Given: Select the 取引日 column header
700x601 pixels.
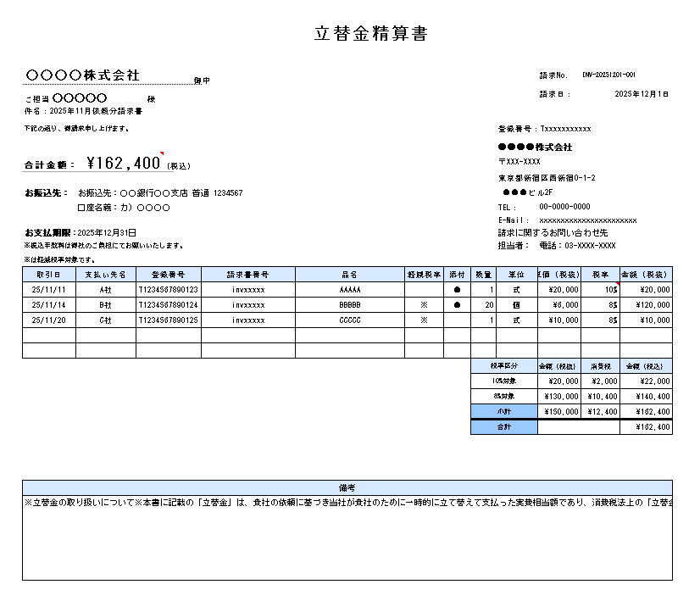Looking at the screenshot, I should [49, 275].
